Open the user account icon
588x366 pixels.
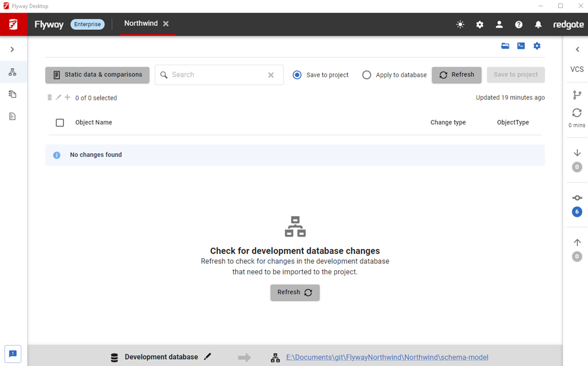tap(499, 25)
